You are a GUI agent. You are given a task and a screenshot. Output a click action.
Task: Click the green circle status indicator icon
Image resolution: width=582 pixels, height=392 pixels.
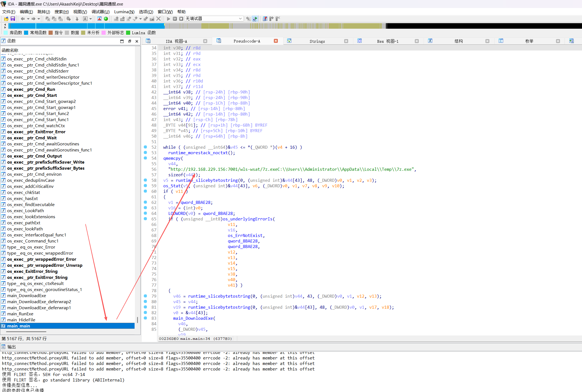(106, 19)
